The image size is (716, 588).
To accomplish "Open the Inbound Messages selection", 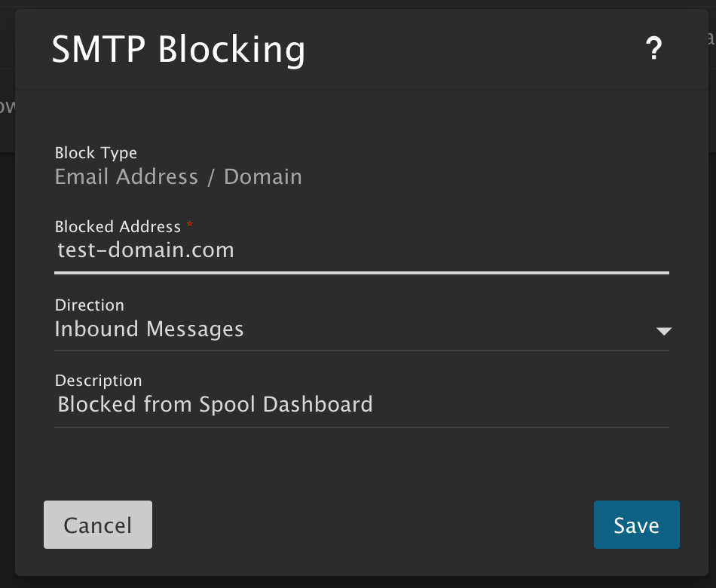I will tap(149, 329).
